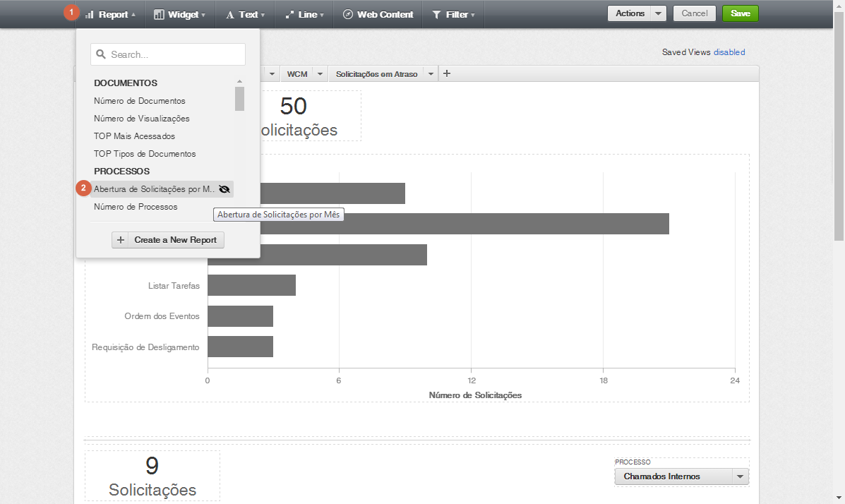Viewport: 845px width, 504px height.
Task: Select TOP Tipos de Documentos report
Action: pos(145,154)
